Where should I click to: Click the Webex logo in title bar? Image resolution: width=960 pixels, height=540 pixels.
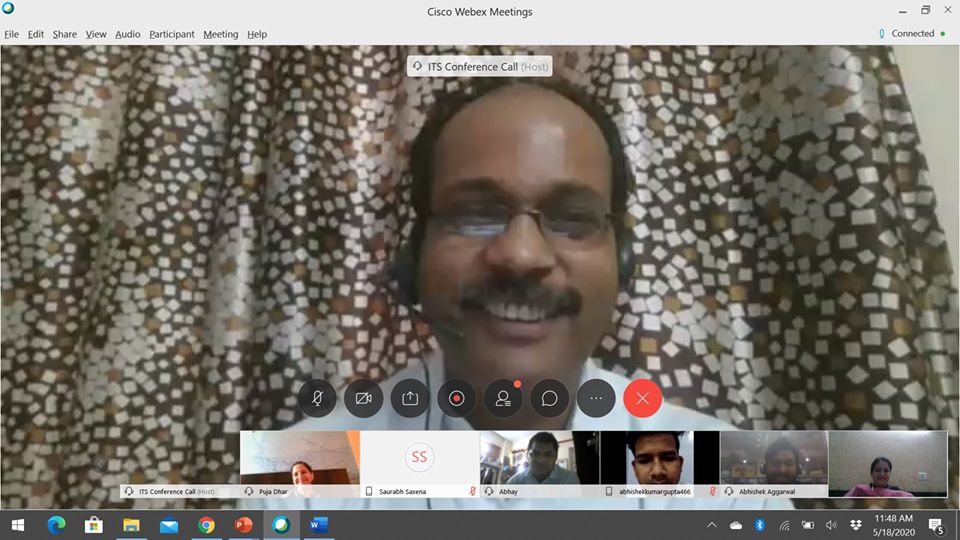8,9
